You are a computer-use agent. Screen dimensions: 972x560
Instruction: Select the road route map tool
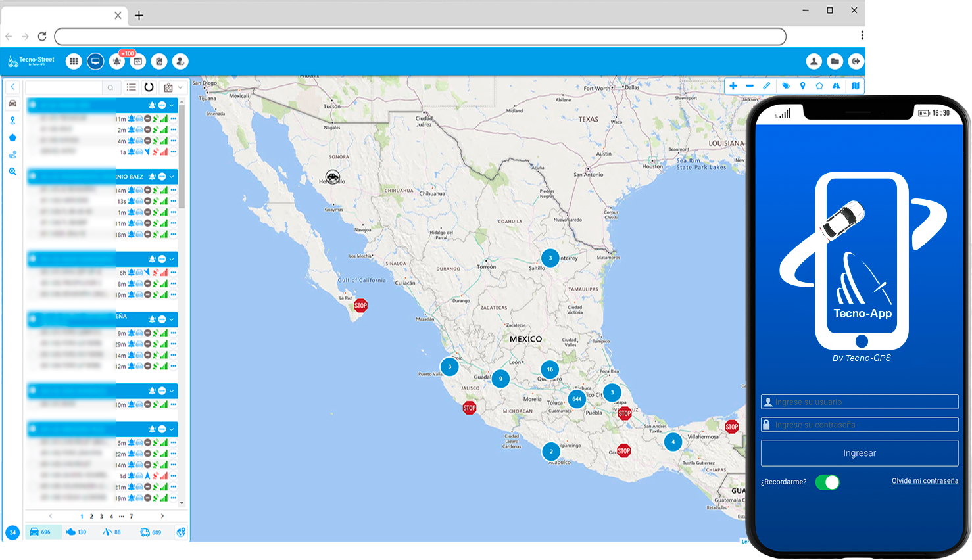tap(837, 86)
